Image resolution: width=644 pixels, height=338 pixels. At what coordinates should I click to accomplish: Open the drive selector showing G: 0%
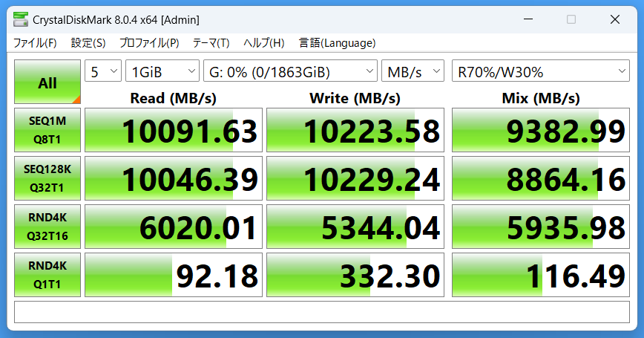[290, 71]
